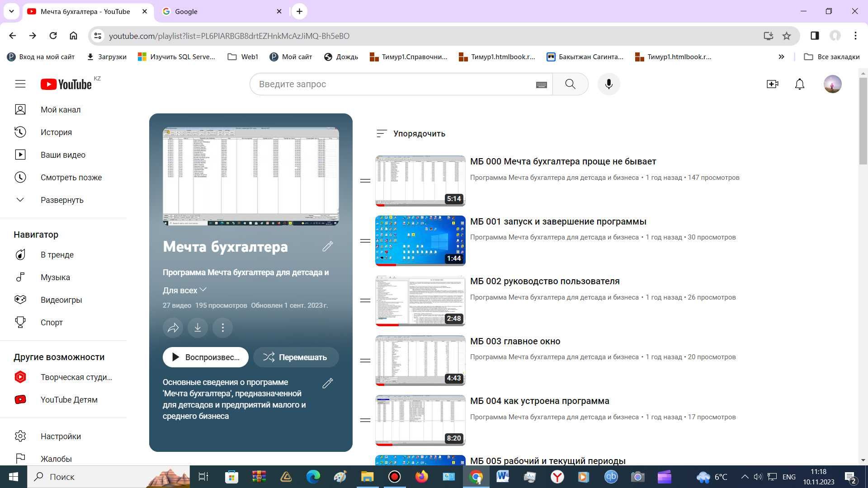Screen dimensions: 868x488
Task: Open Windows Start menu
Action: coord(13,477)
